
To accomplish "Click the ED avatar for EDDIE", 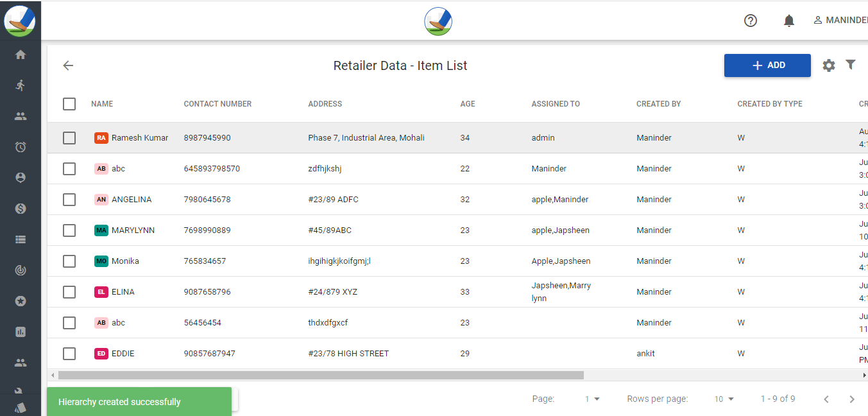I will [101, 354].
